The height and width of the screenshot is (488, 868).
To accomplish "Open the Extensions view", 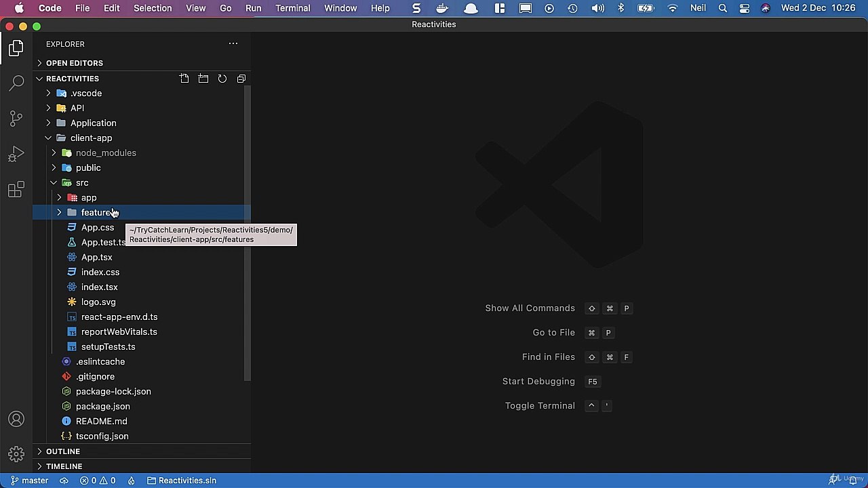I will [16, 190].
